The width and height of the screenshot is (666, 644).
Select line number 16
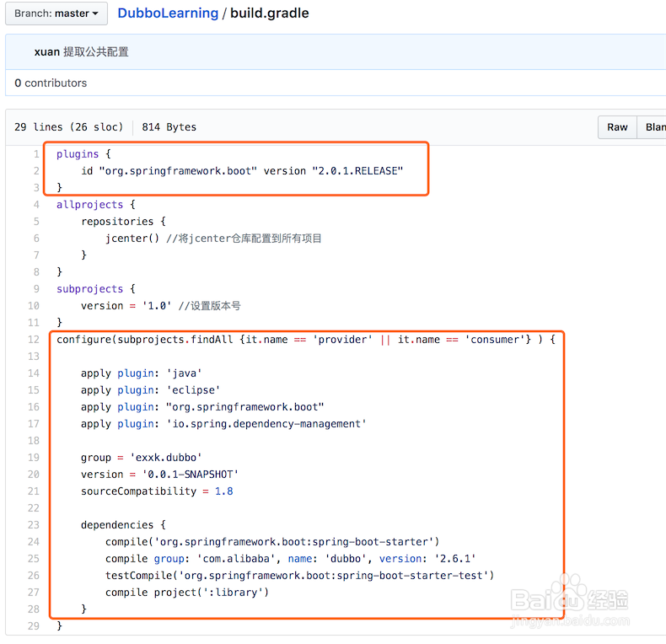point(34,407)
